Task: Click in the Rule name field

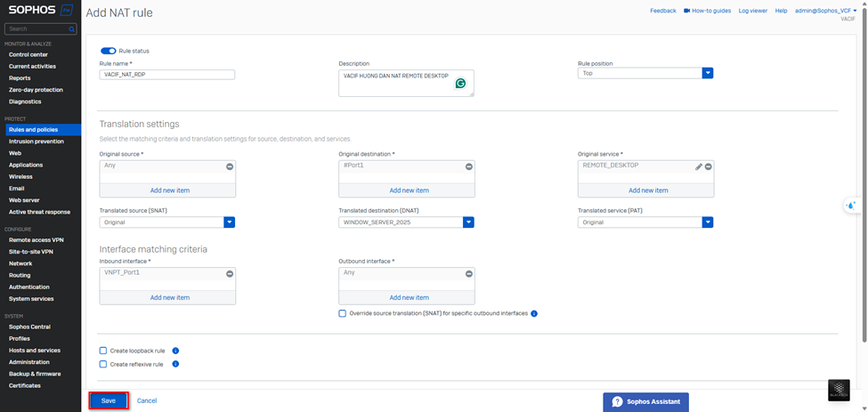Action: pos(166,75)
